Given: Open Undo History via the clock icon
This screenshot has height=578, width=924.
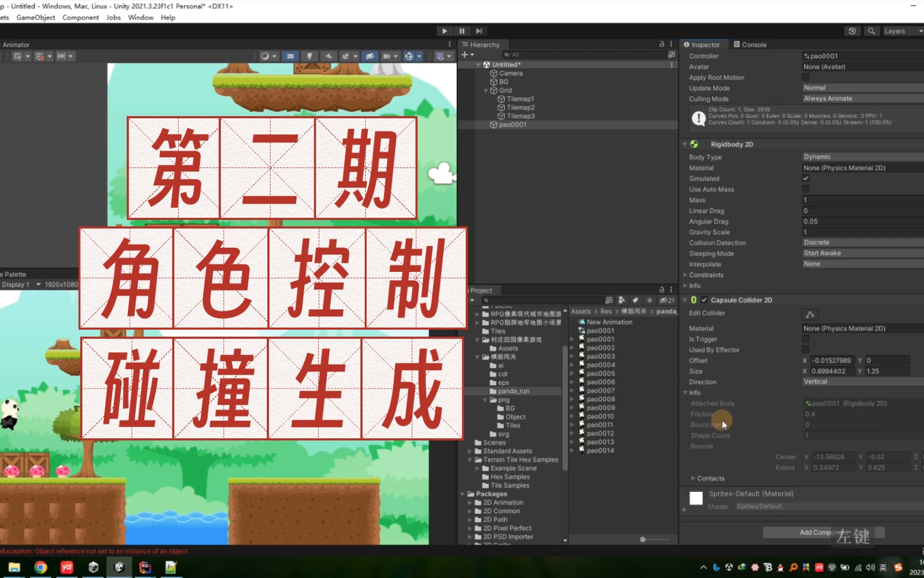Looking at the screenshot, I should coord(852,31).
